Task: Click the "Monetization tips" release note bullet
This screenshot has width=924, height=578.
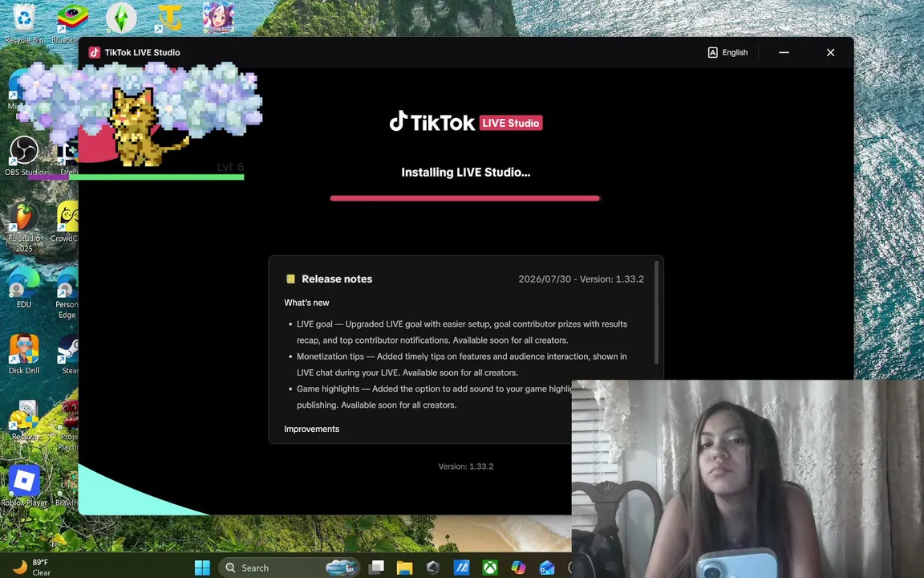Action: 461,364
